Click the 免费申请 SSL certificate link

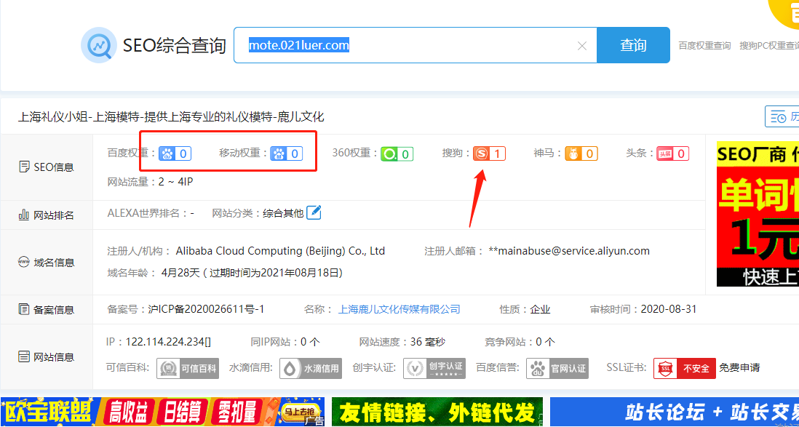tap(739, 368)
